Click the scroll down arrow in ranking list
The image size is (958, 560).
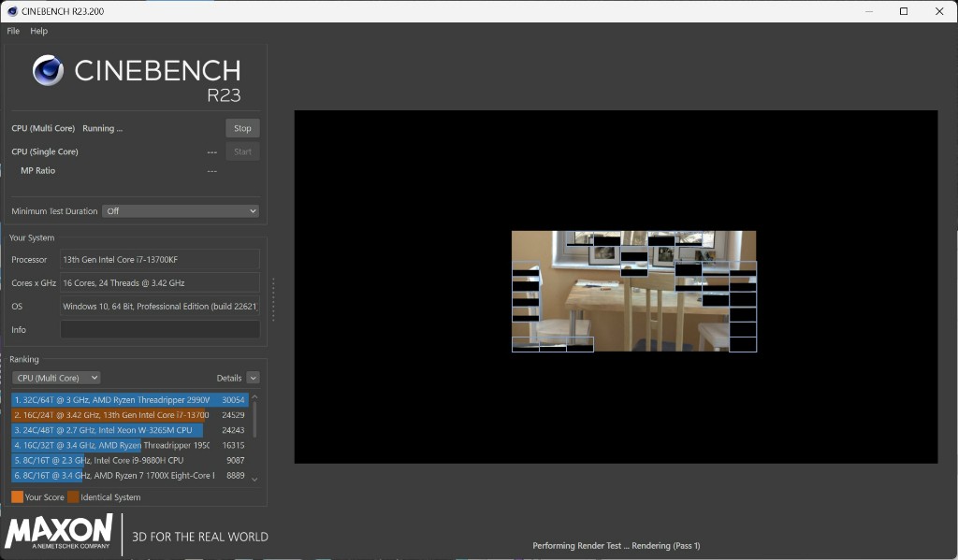pos(254,479)
